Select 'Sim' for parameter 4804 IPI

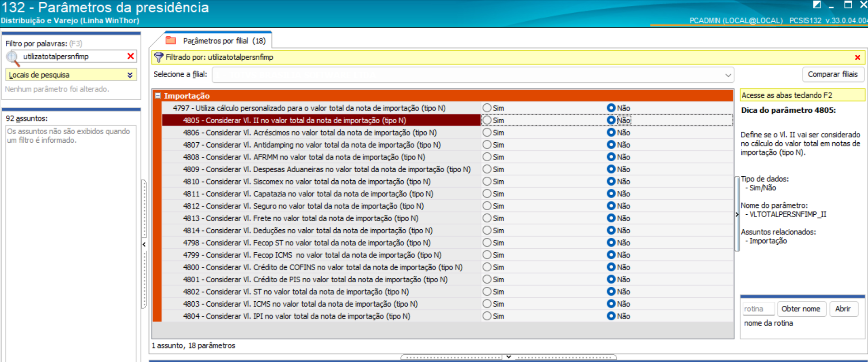pos(487,316)
